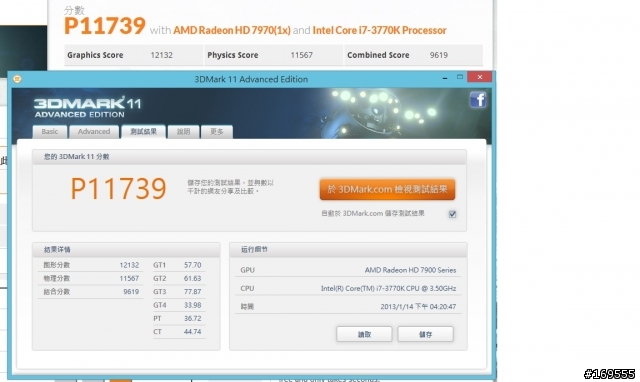Close the 3DMark 11 Advanced Edition window
Image resolution: width=640 pixels, height=382 pixels.
click(x=480, y=77)
